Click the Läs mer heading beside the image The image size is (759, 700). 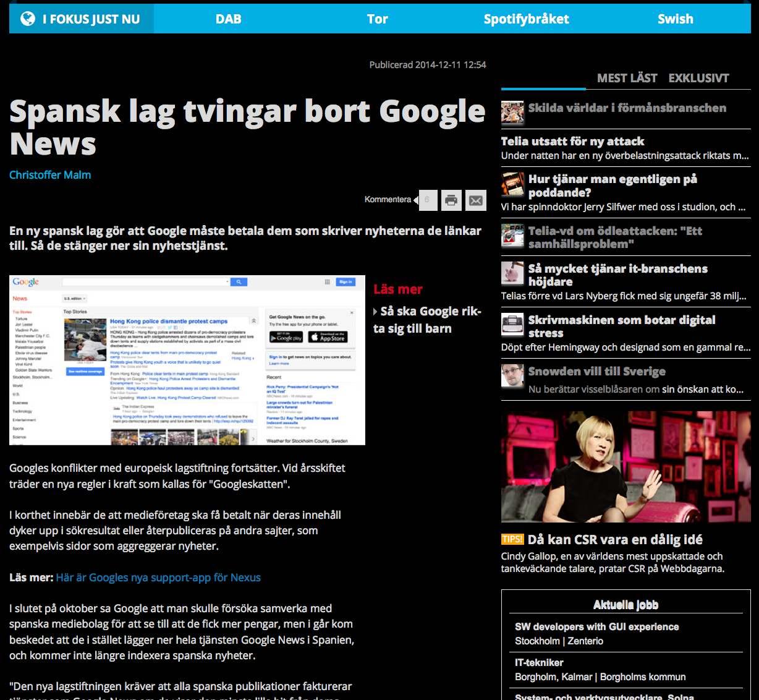point(398,289)
